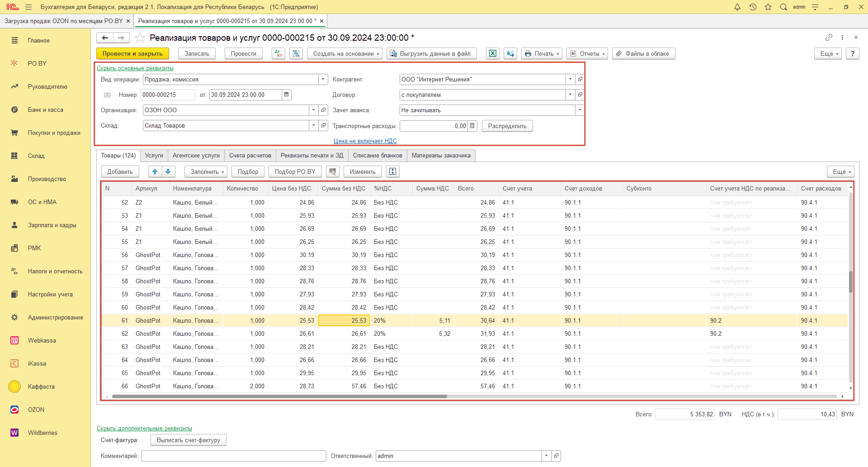This screenshot has width=868, height=467.
Task: Open the 1C main menu icon
Action: click(12, 7)
